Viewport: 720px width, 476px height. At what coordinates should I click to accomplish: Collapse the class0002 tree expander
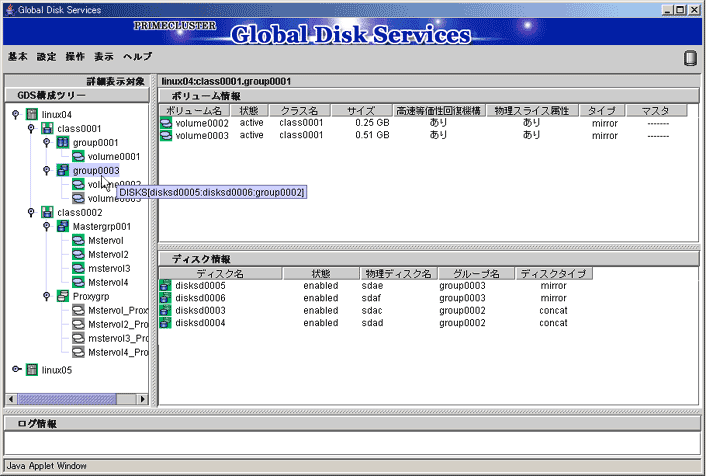click(x=31, y=212)
